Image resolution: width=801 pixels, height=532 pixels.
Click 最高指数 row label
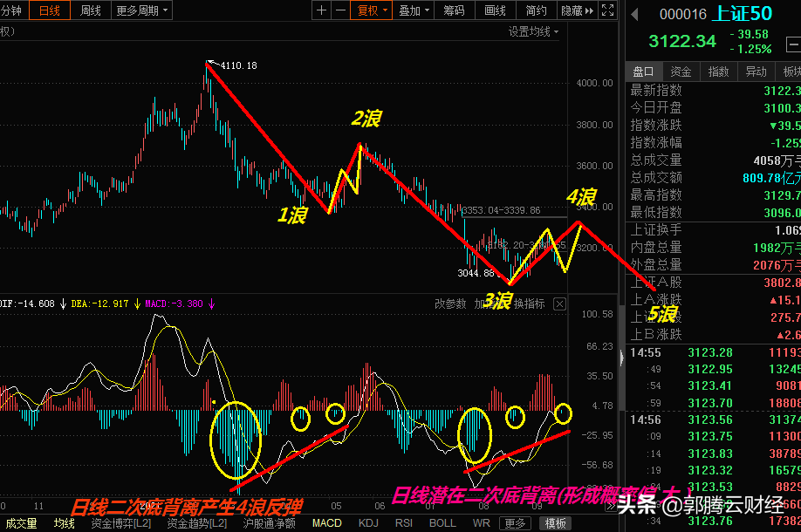[x=656, y=195]
